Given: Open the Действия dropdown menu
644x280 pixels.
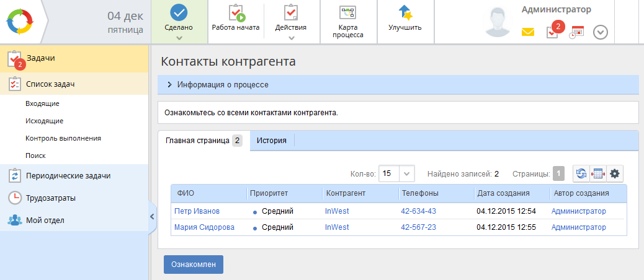Looking at the screenshot, I should click(x=291, y=22).
